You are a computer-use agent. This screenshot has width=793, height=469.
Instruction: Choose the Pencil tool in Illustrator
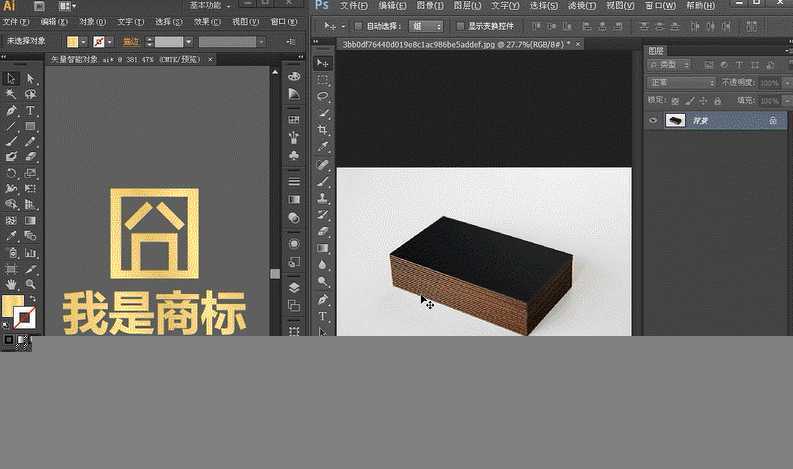point(30,142)
